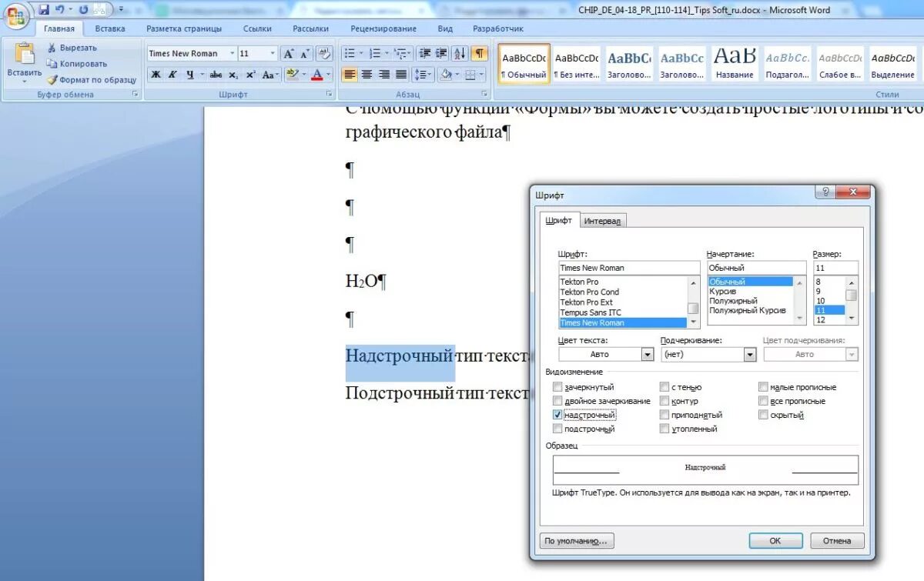Copy selection with Копировать
This screenshot has width=924, height=581.
pyautogui.click(x=77, y=64)
